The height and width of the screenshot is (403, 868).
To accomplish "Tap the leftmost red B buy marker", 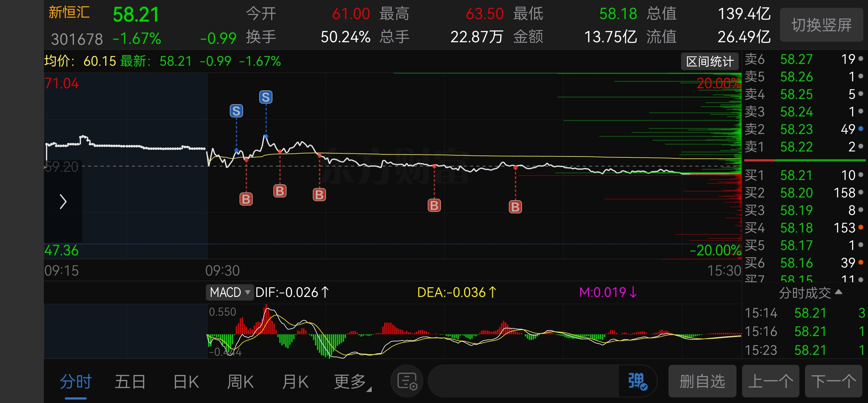I will pyautogui.click(x=246, y=199).
